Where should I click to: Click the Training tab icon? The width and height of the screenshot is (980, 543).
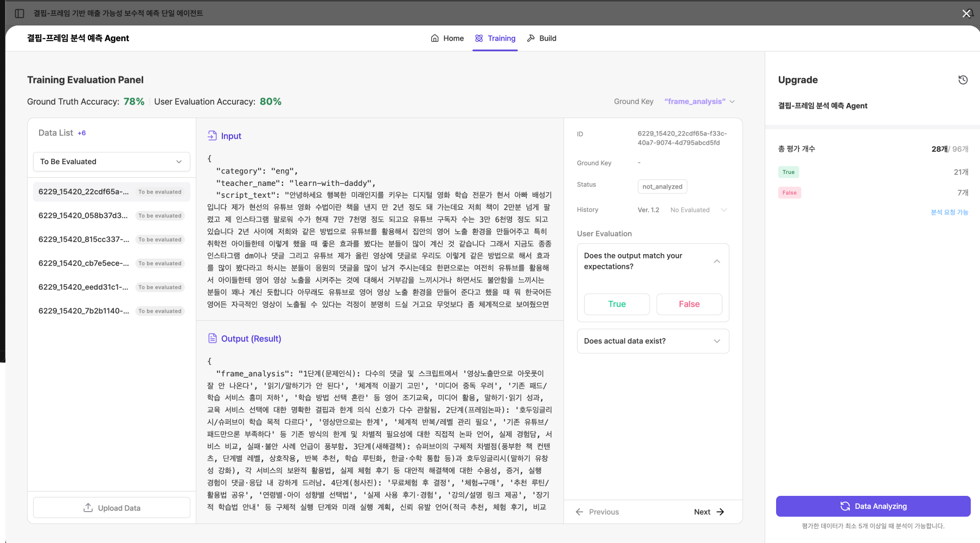coord(479,38)
